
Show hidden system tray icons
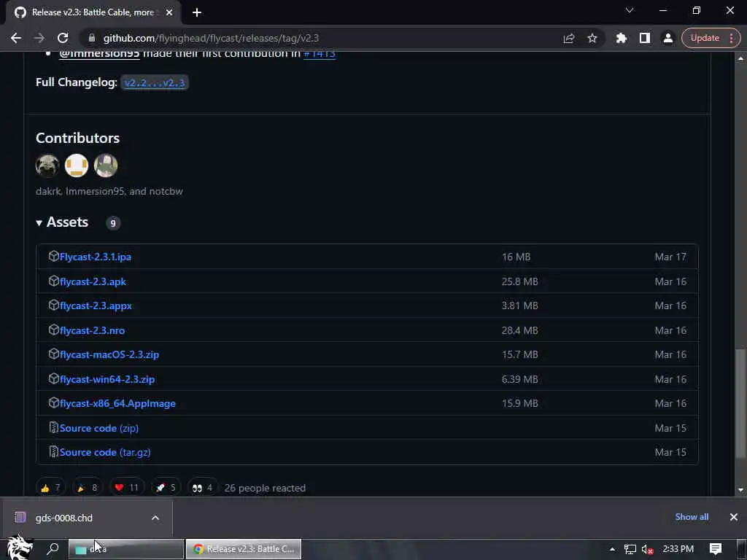(612, 550)
